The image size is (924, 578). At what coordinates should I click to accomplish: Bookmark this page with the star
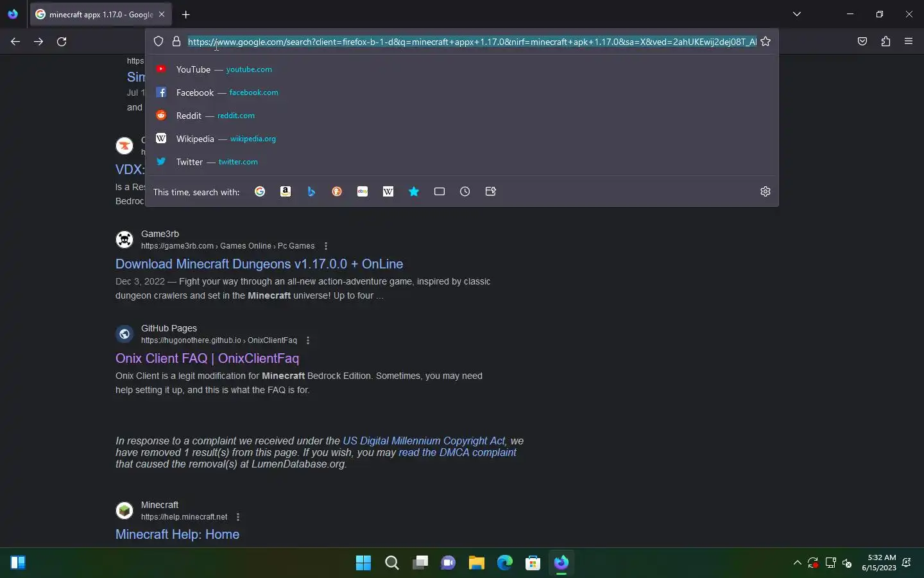[766, 42]
